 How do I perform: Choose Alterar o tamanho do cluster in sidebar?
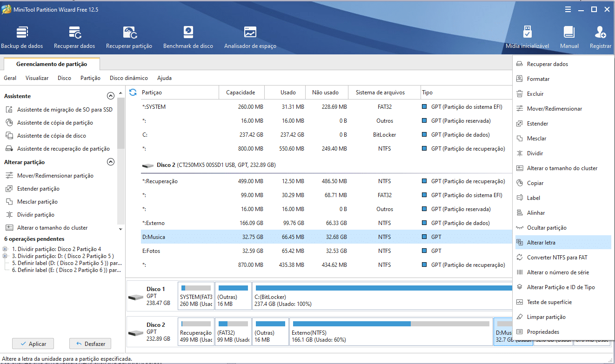[x=46, y=228]
